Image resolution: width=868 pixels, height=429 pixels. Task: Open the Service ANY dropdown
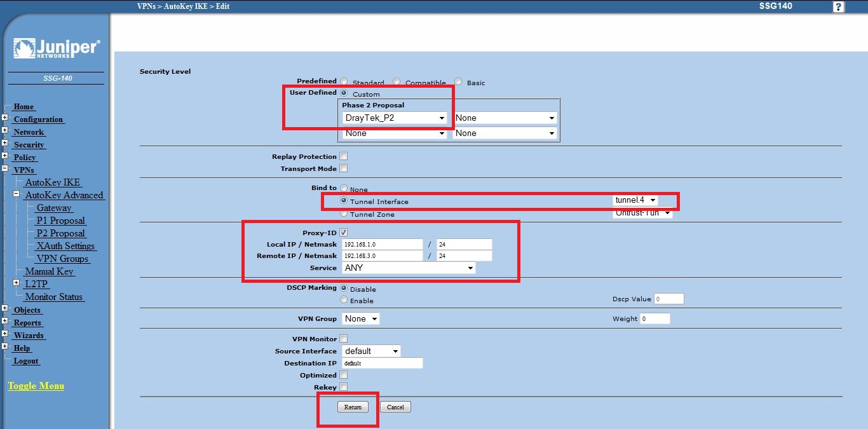[409, 268]
